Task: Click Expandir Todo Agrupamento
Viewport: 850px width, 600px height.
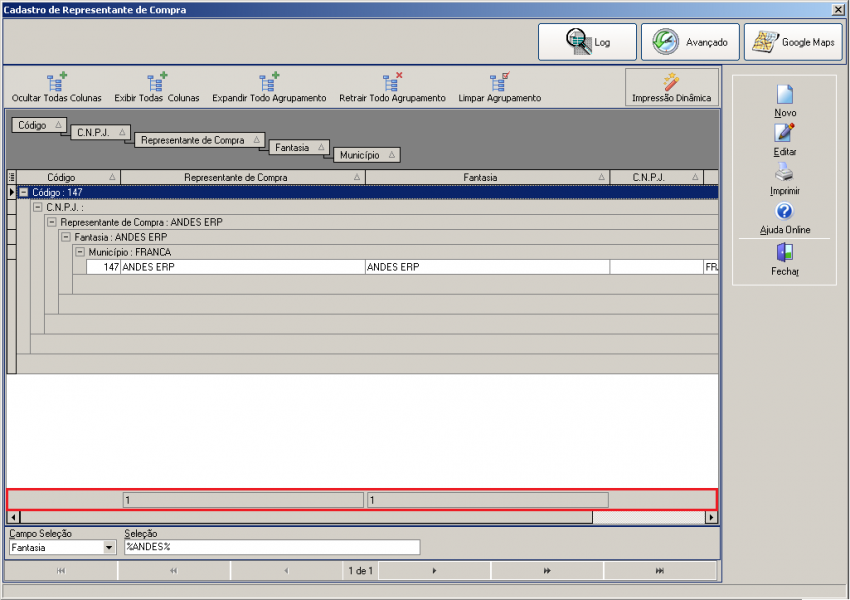Action: (269, 88)
